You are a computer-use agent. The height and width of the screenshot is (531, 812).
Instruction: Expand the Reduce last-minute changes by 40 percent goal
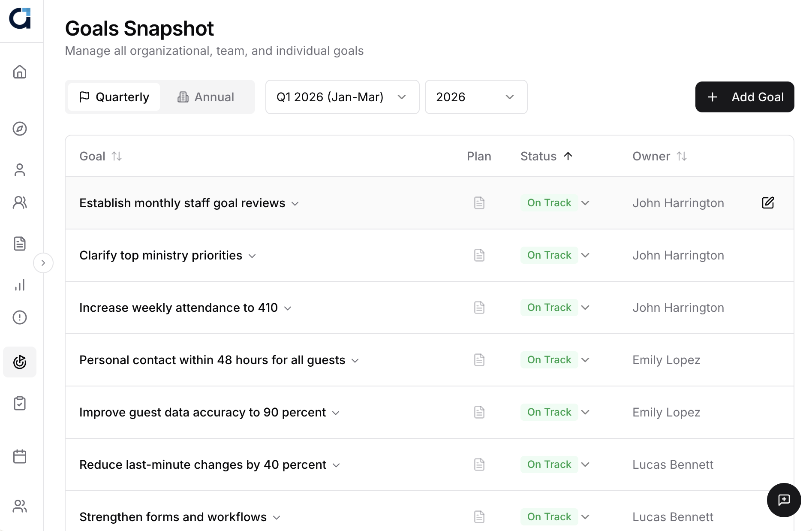point(336,465)
